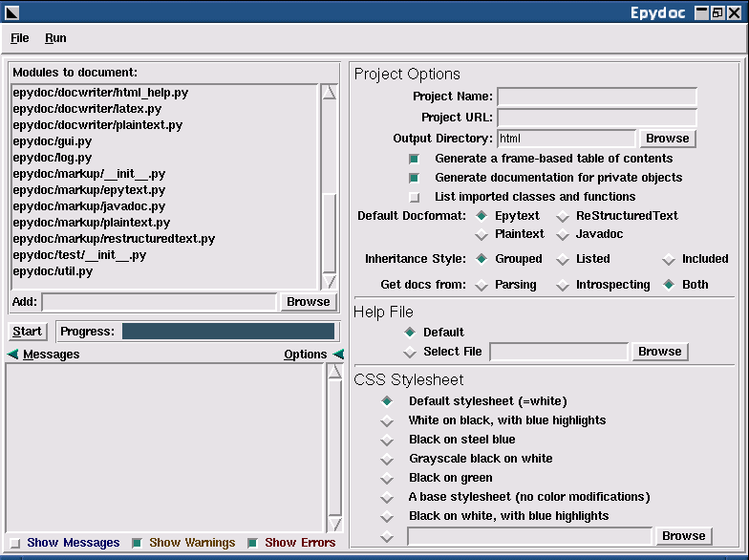The width and height of the screenshot is (749, 560).
Task: Click scroll-down arrow of messages pane
Action: [x=334, y=524]
